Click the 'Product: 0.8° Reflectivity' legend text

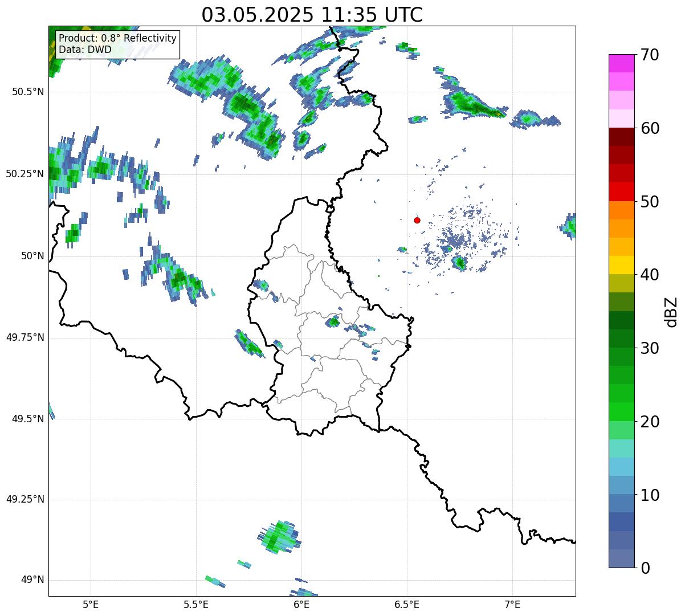coord(118,38)
